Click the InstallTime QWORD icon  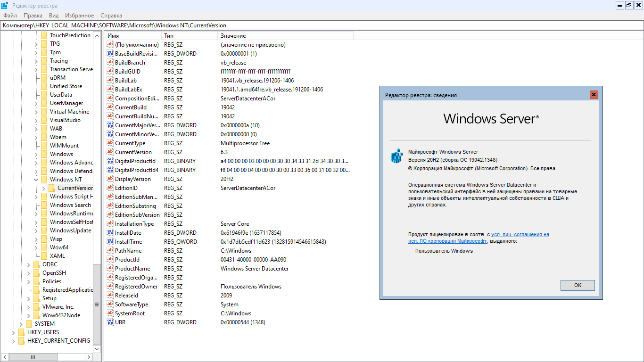pos(110,242)
